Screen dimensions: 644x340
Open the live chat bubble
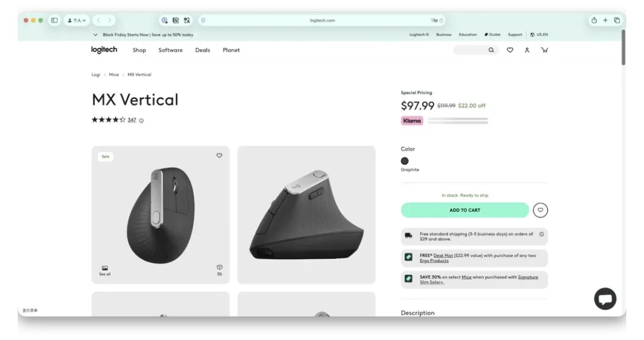pyautogui.click(x=605, y=299)
